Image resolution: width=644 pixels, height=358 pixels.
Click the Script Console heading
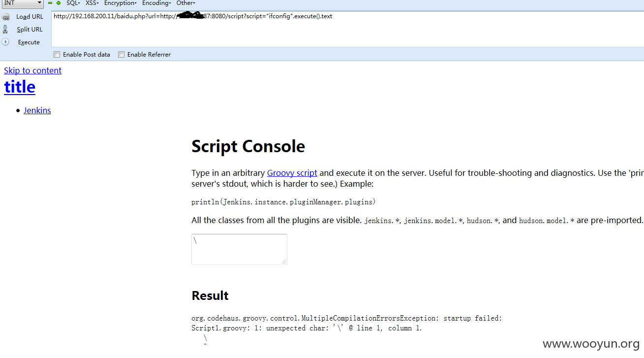tap(248, 146)
